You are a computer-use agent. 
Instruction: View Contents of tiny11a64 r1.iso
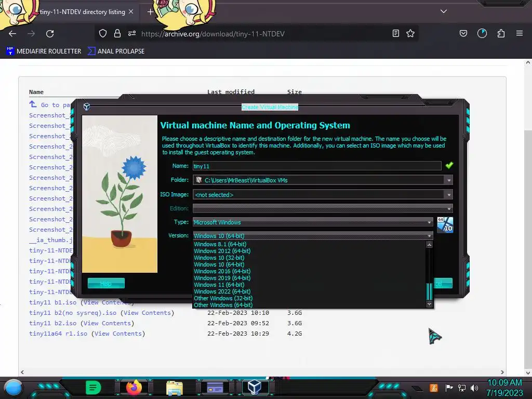[118, 334]
